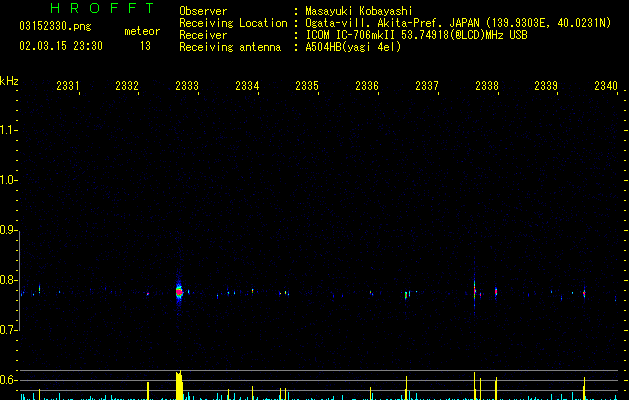Click the timestamp 02.03.15 23:30
The width and height of the screenshot is (629, 400).
[61, 46]
